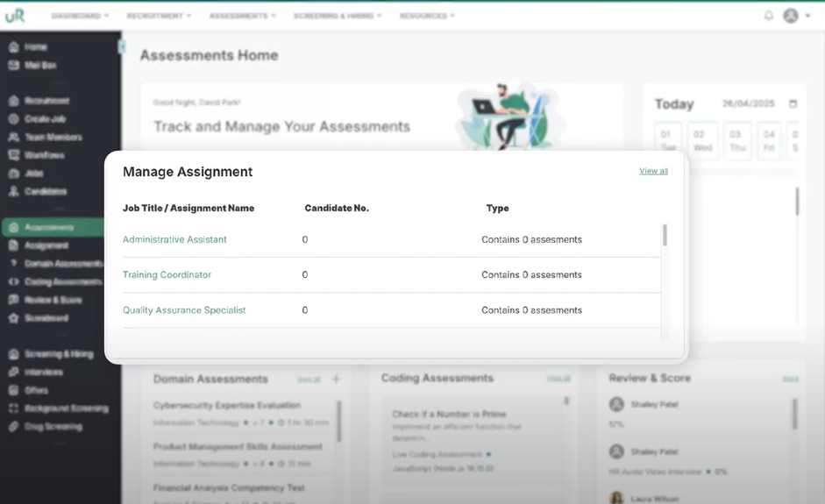Image resolution: width=825 pixels, height=504 pixels.
Task: Click the Home icon in sidebar
Action: pyautogui.click(x=14, y=46)
